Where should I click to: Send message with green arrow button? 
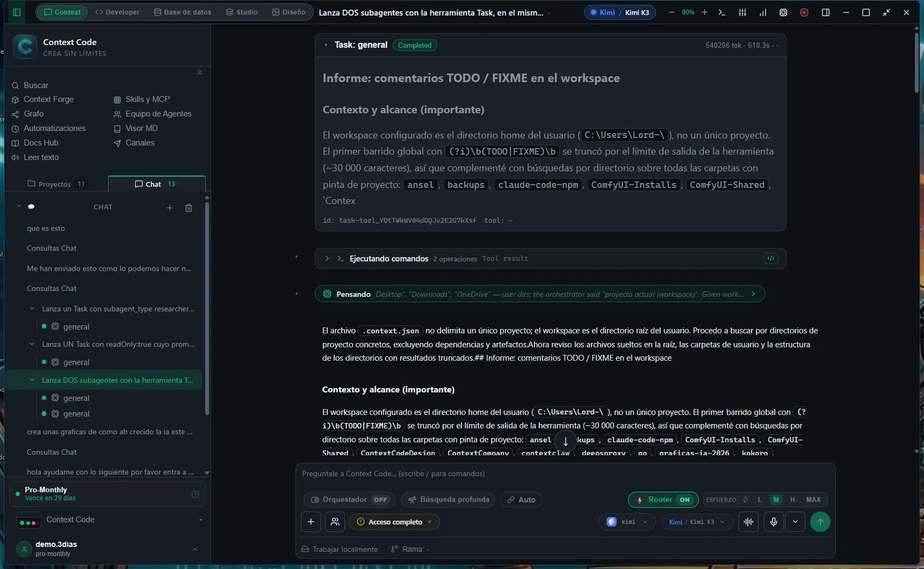tap(820, 522)
